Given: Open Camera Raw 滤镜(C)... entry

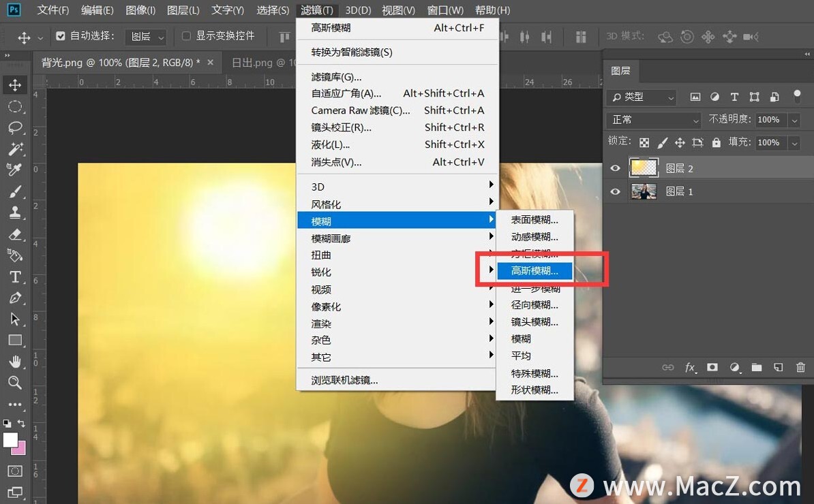Looking at the screenshot, I should click(x=397, y=110).
